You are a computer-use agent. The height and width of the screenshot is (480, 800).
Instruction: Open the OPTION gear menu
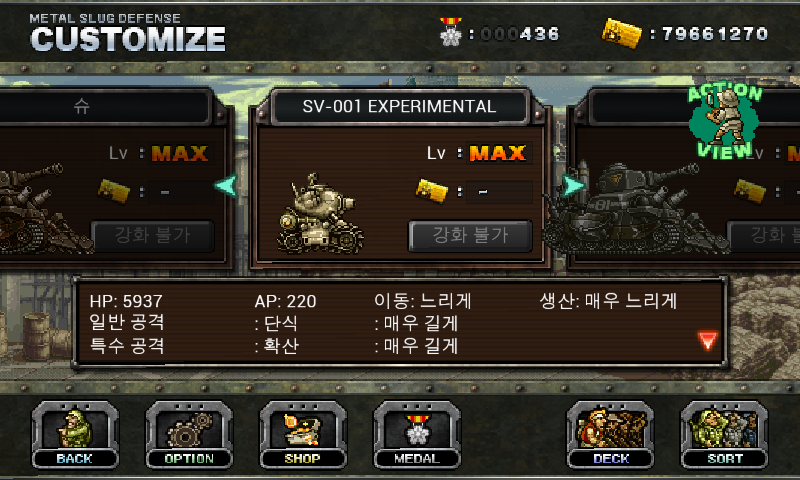(189, 435)
